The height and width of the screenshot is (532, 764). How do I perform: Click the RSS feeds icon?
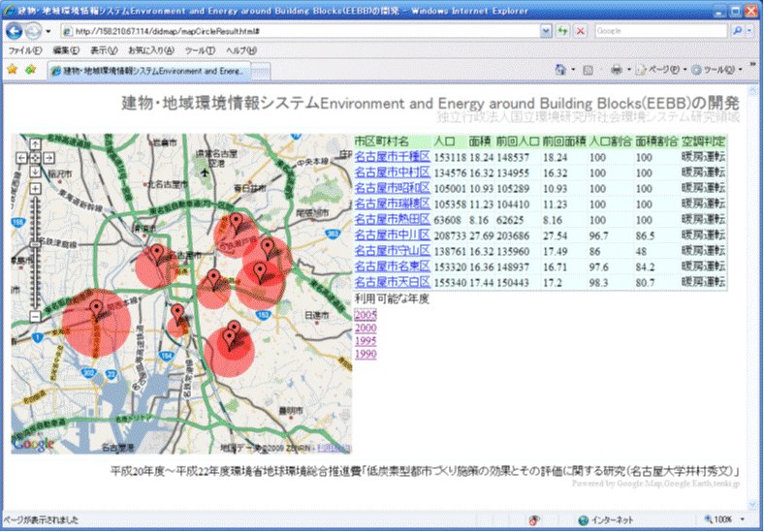click(x=589, y=70)
